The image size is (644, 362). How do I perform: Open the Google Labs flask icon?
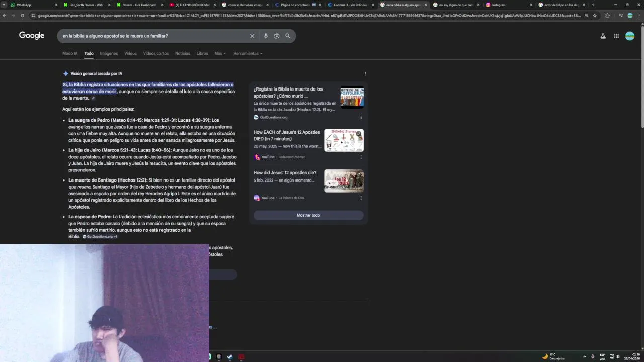[603, 36]
